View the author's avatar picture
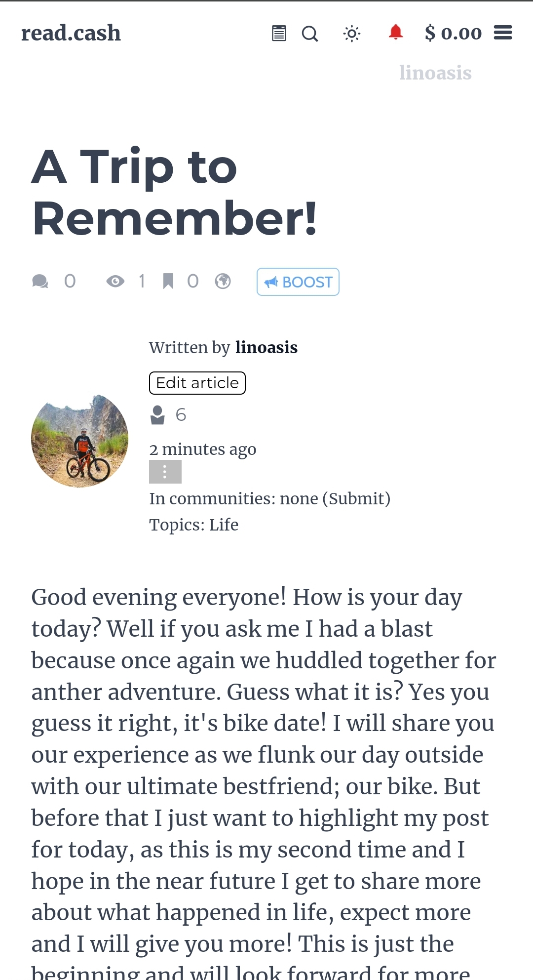The height and width of the screenshot is (980, 533). [x=80, y=439]
